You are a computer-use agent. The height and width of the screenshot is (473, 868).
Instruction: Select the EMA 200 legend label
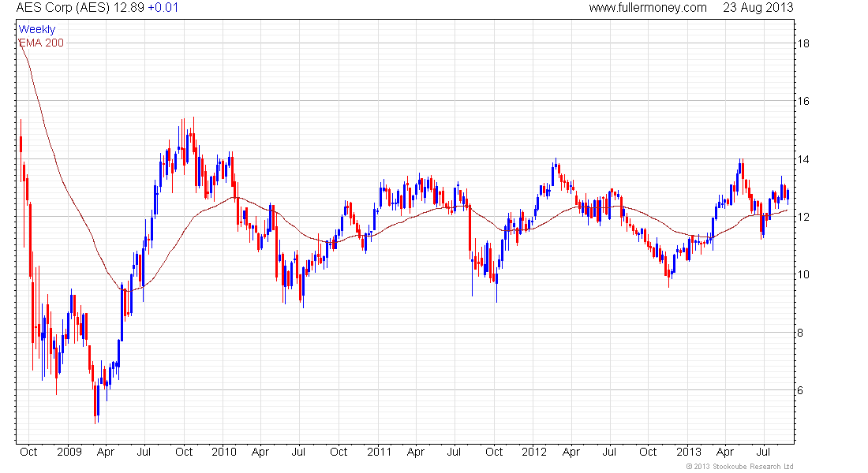(x=41, y=43)
